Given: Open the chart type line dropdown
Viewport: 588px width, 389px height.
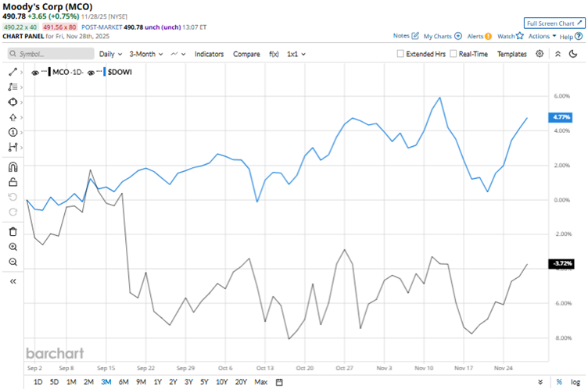Looking at the screenshot, I should coord(178,54).
